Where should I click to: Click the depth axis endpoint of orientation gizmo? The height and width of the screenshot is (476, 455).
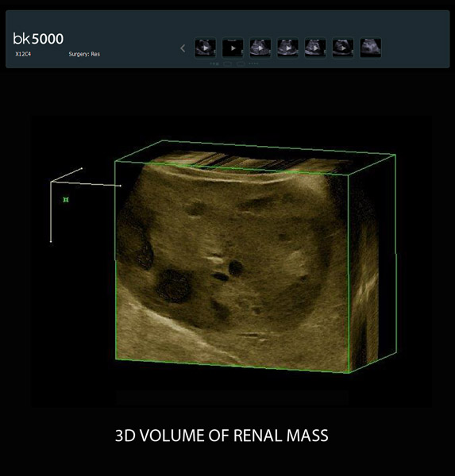82,168
